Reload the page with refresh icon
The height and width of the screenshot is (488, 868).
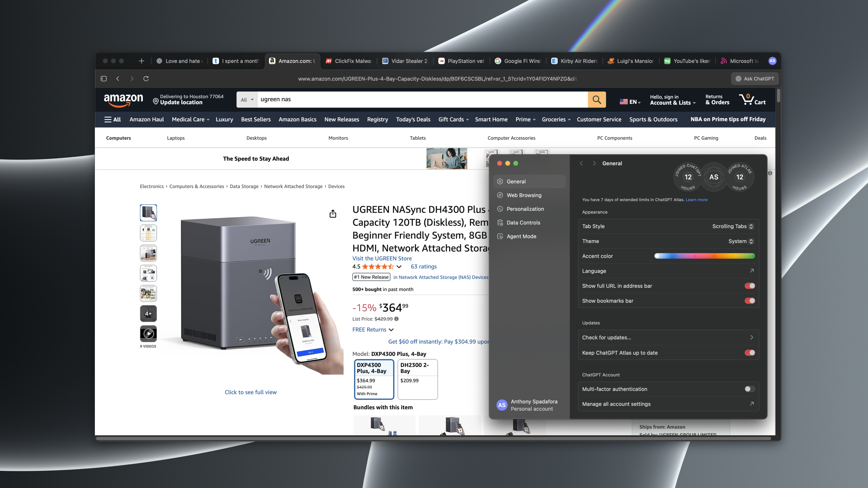(146, 78)
